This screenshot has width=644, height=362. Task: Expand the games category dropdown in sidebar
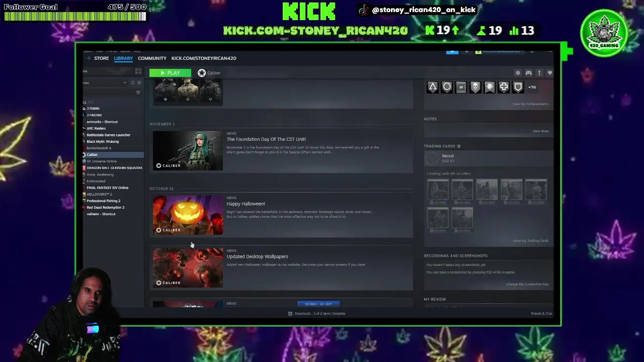(125, 82)
